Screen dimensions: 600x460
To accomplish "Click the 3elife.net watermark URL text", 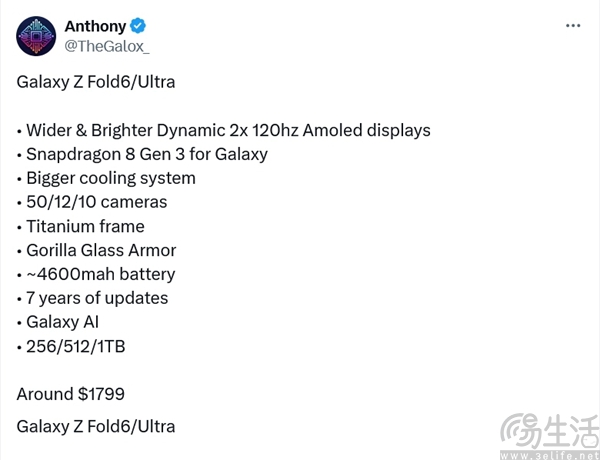I will tap(562, 453).
